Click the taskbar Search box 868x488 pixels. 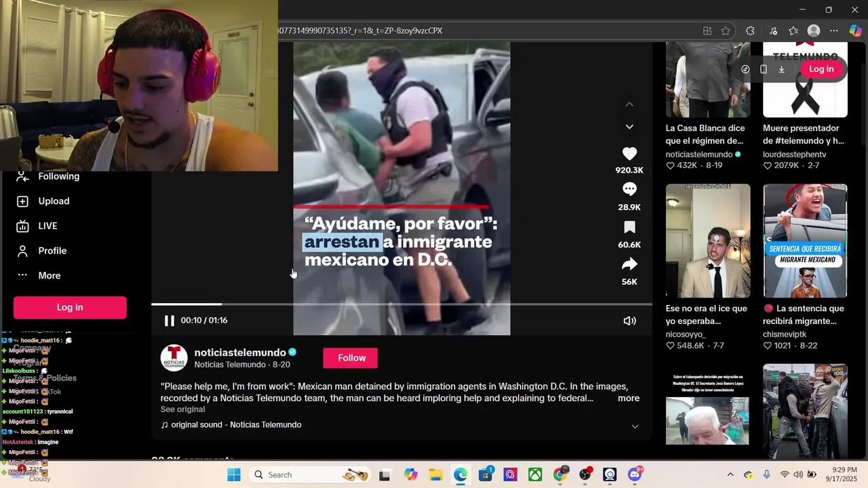click(311, 474)
